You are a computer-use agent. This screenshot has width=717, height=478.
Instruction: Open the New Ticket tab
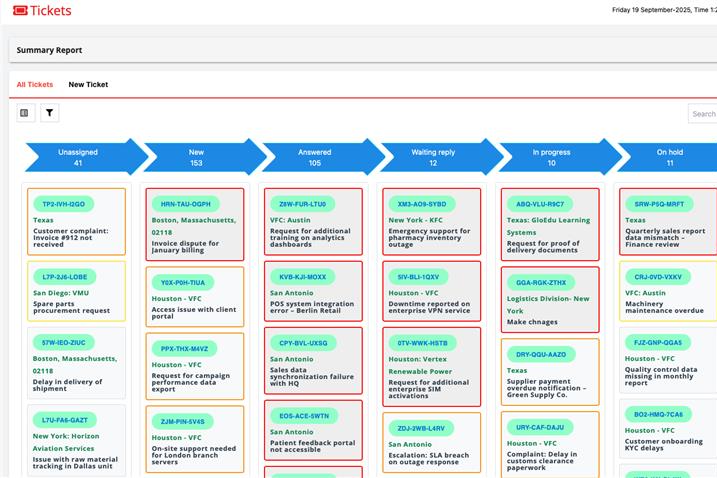(88, 85)
